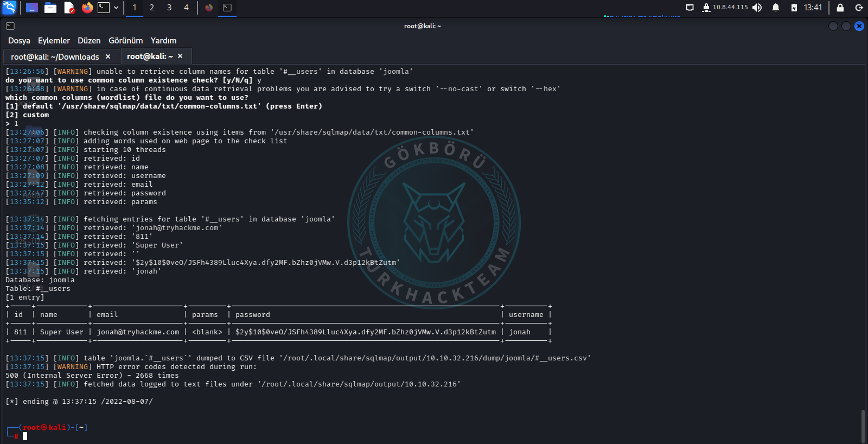Click the 13:41 clock
The width and height of the screenshot is (868, 444).
coord(813,8)
